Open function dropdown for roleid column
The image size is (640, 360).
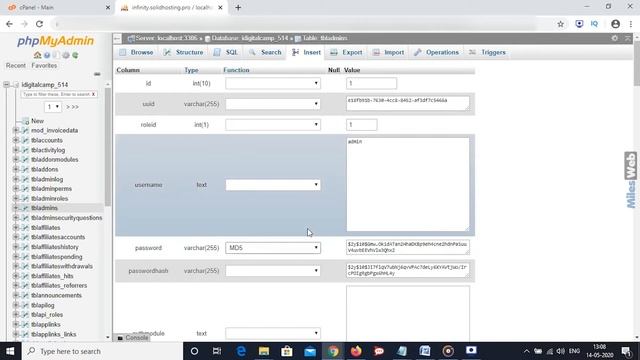pos(273,124)
